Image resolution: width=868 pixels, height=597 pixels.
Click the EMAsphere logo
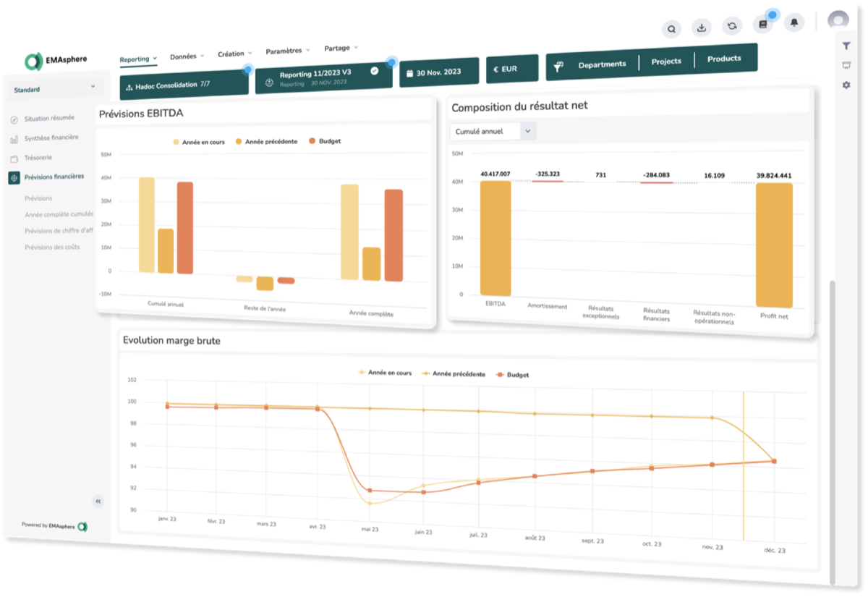(x=56, y=61)
